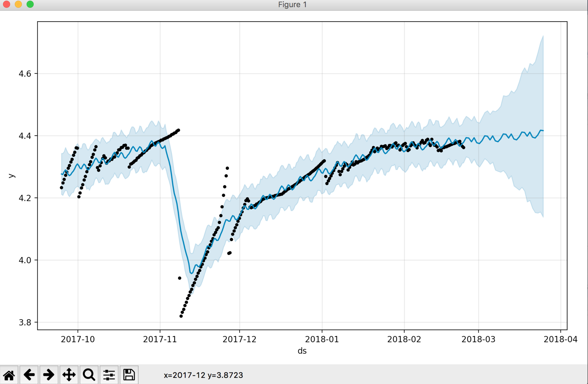Activate the Zoom magnifier tool
The width and height of the screenshot is (588, 384).
89,375
